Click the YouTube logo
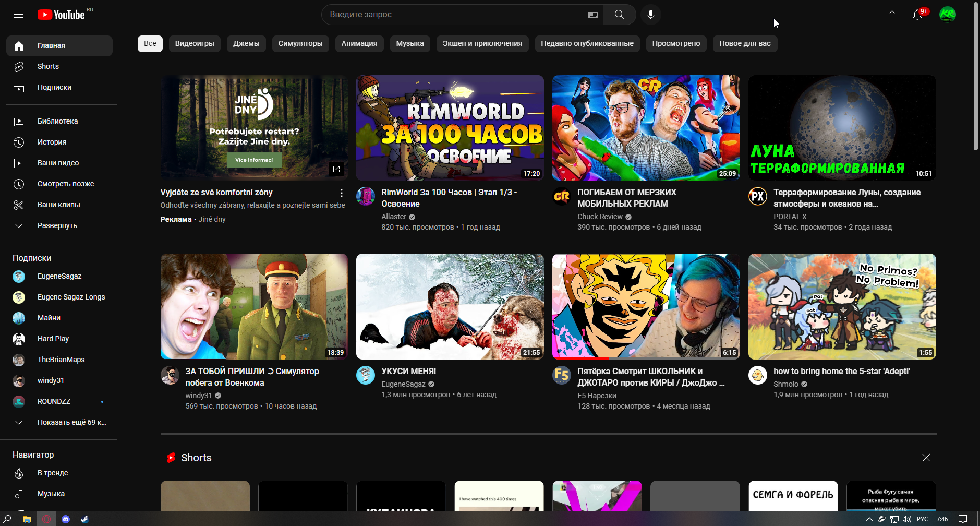This screenshot has width=980, height=526. 61,15
